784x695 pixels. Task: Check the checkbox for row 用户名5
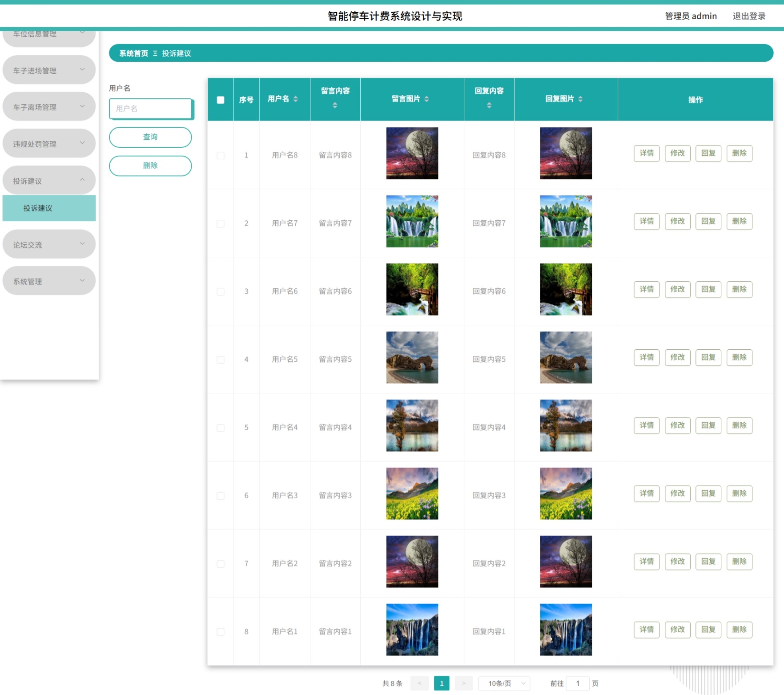(221, 360)
